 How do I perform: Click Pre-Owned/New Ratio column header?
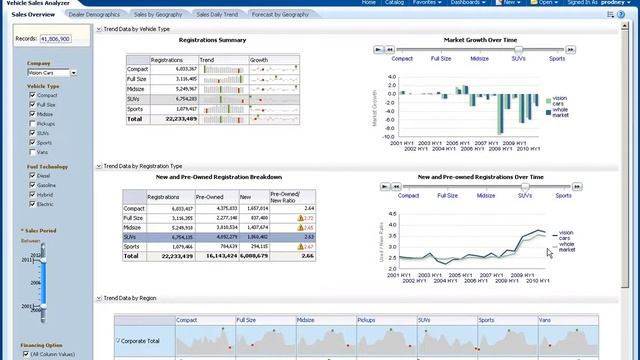pyautogui.click(x=292, y=197)
